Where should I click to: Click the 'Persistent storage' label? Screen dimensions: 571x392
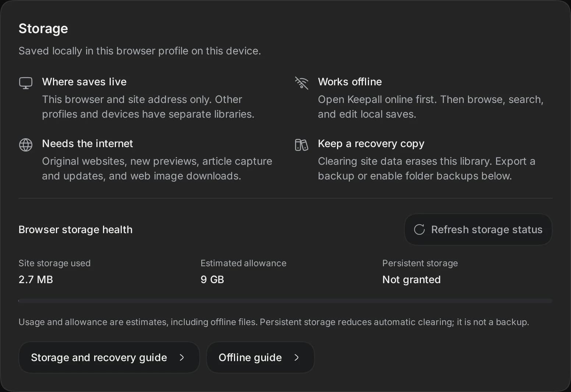[420, 263]
